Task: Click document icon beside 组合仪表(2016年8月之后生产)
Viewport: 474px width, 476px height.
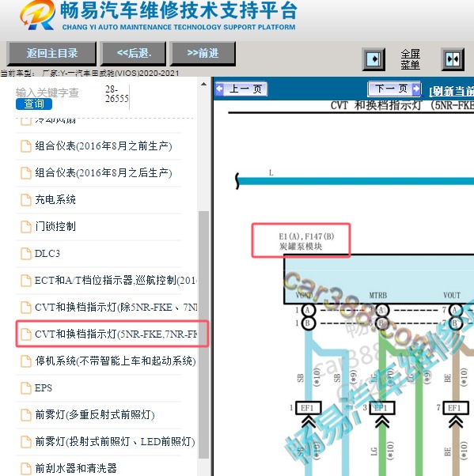Action: [26, 172]
